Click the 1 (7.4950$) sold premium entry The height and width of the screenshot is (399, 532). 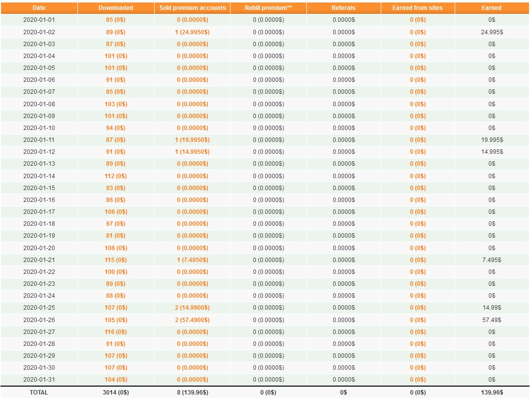pos(192,260)
